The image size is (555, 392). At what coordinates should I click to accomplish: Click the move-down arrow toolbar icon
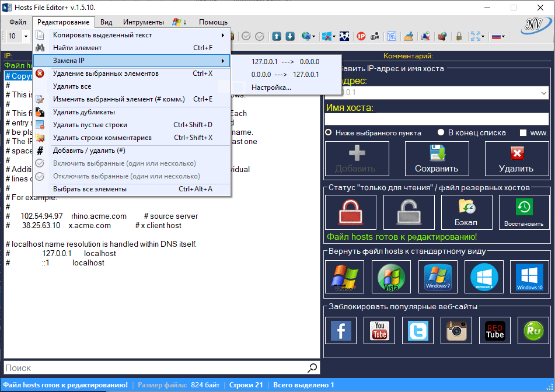[290, 36]
